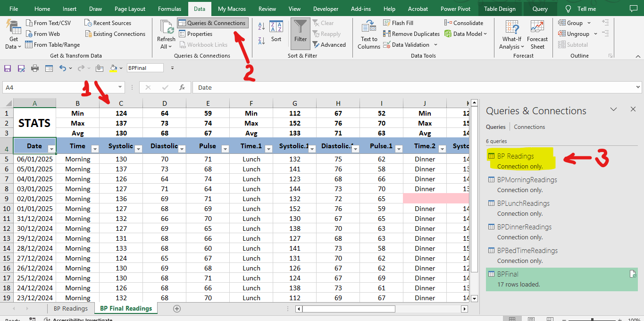The height and width of the screenshot is (321, 644).
Task: Click the paperclip attachment icon in quick access toolbar
Action: click(x=99, y=68)
